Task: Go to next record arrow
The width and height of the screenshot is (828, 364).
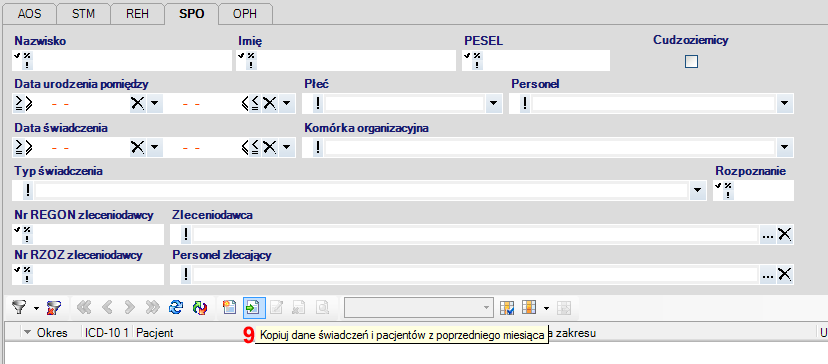Action: pyautogui.click(x=130, y=307)
